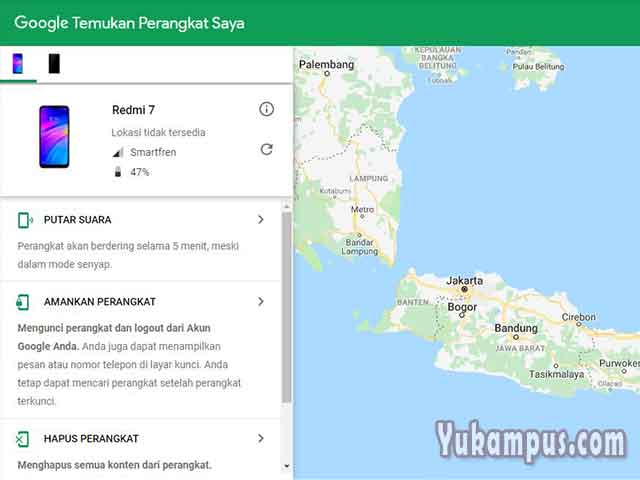The width and height of the screenshot is (640, 480).
Task: Choose the AMANKAN PERANGKAT option
Action: (100, 302)
